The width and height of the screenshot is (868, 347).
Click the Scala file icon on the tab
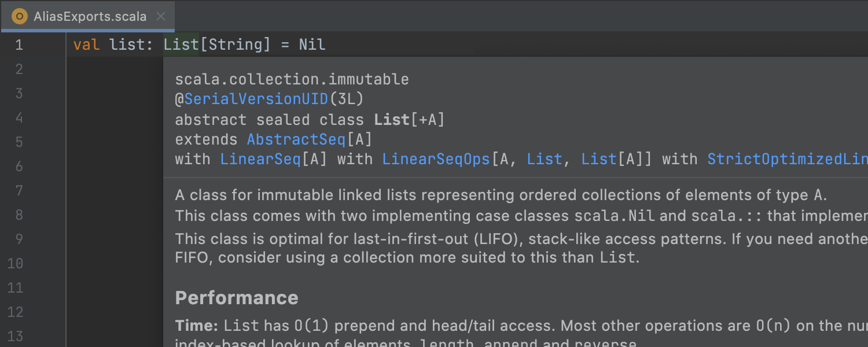20,16
